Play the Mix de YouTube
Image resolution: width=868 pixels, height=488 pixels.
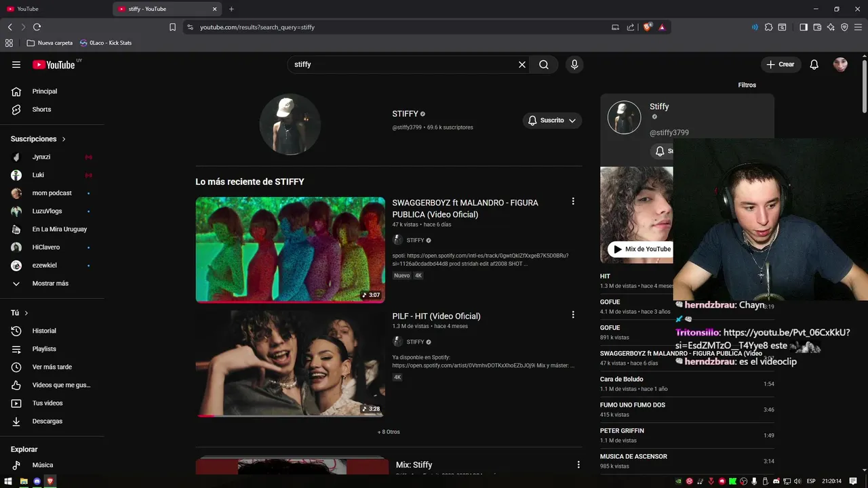(640, 249)
